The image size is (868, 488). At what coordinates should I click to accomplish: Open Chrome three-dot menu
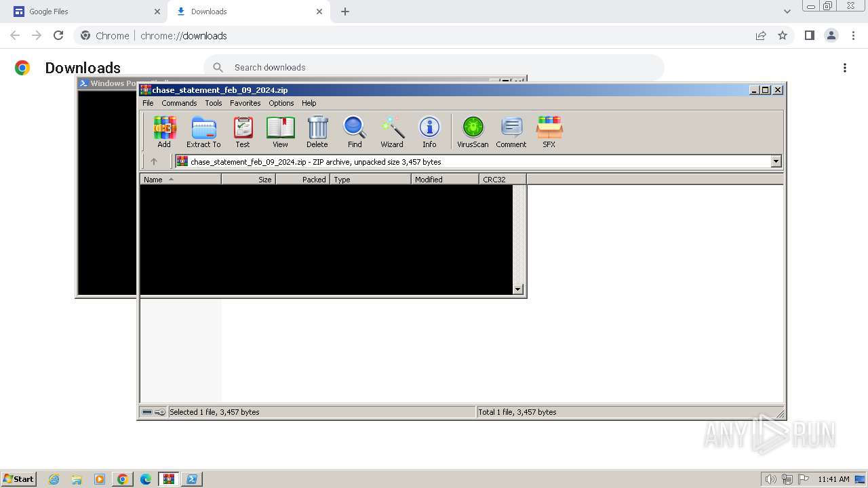(x=853, y=35)
